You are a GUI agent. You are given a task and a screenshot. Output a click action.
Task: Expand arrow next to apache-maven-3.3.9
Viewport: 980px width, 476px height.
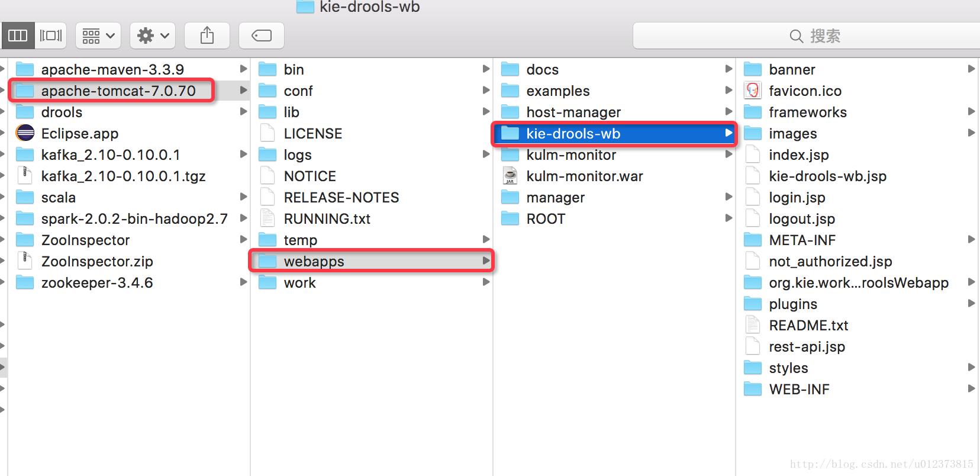243,69
